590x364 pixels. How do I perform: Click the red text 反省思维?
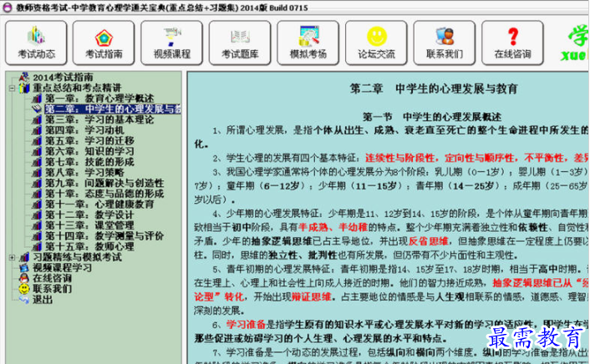tap(428, 241)
